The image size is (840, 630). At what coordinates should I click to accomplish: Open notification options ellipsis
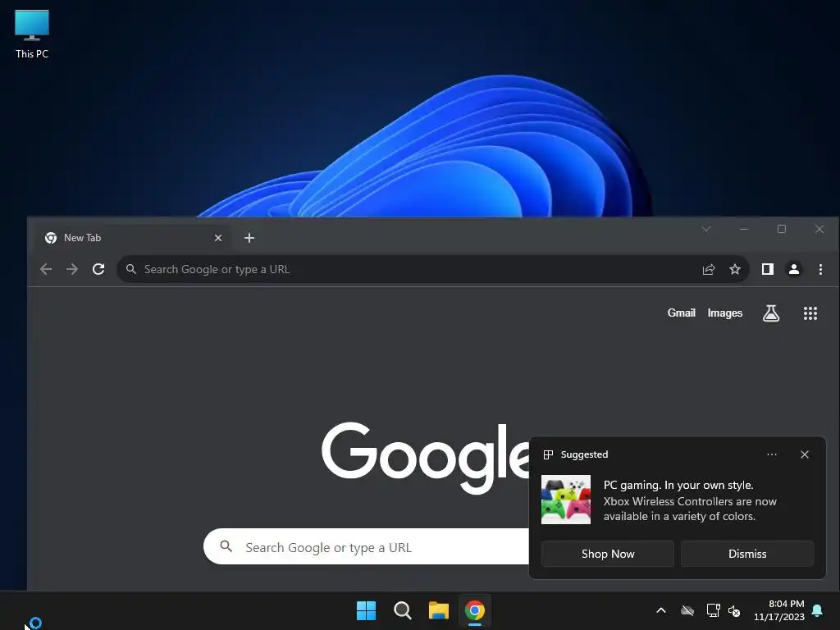pyautogui.click(x=771, y=454)
